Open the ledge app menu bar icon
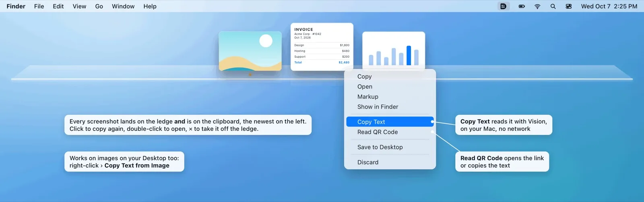 click(503, 6)
